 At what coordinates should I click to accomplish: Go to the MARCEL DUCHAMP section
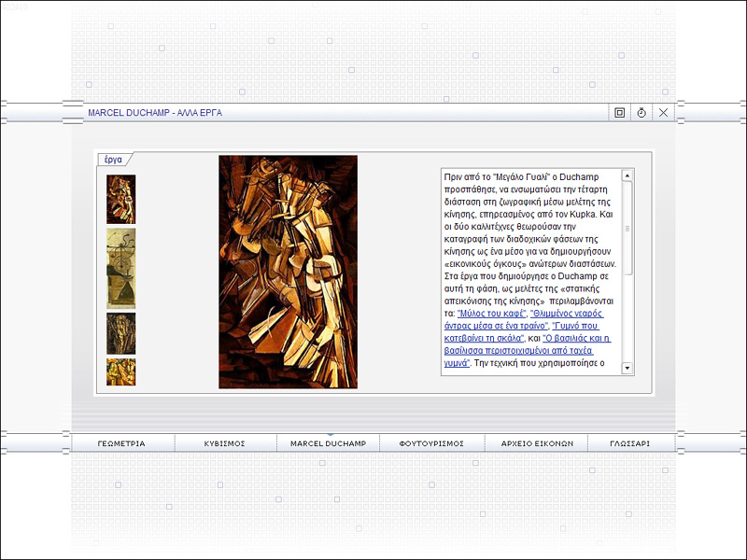tap(329, 443)
